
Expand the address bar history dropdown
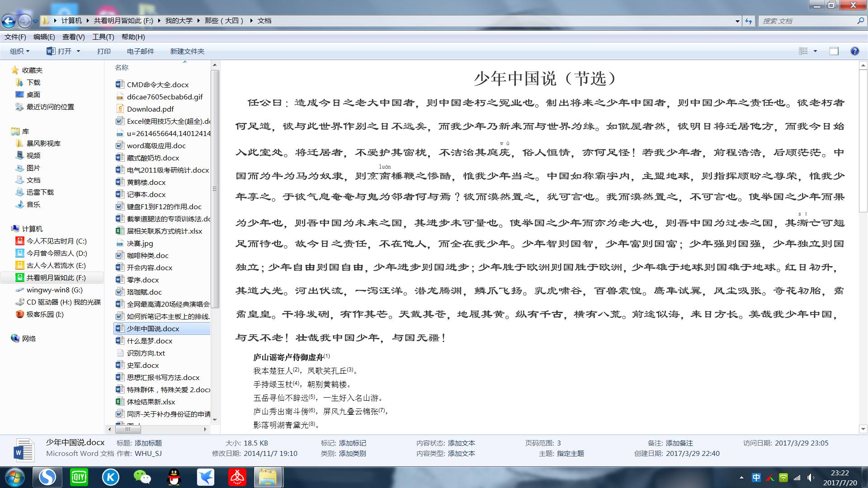tap(737, 21)
